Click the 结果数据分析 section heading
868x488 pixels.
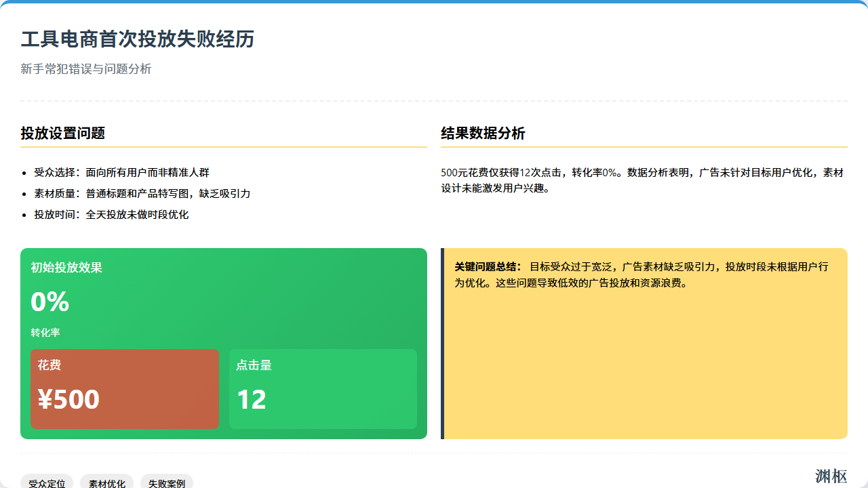pyautogui.click(x=483, y=134)
